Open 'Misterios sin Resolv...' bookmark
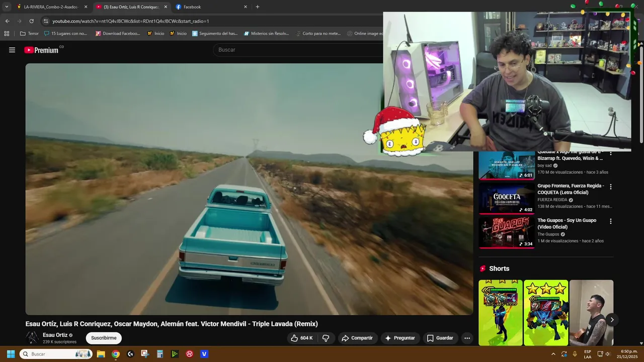 (266, 34)
